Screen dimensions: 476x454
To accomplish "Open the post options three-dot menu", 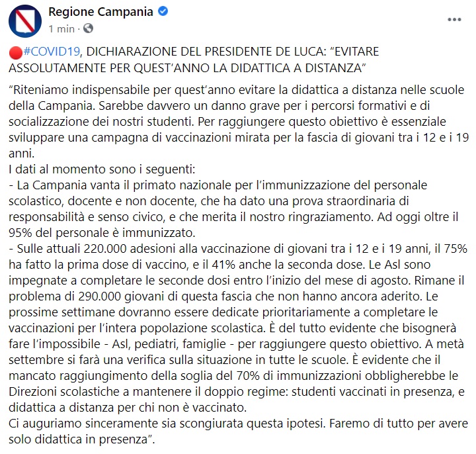I will 454,19.
